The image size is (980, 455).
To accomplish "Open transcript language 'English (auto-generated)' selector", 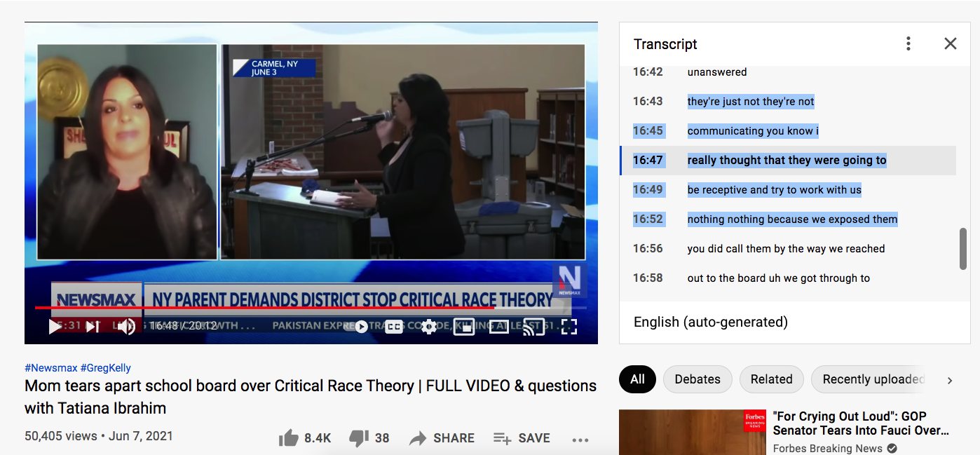I will [711, 322].
